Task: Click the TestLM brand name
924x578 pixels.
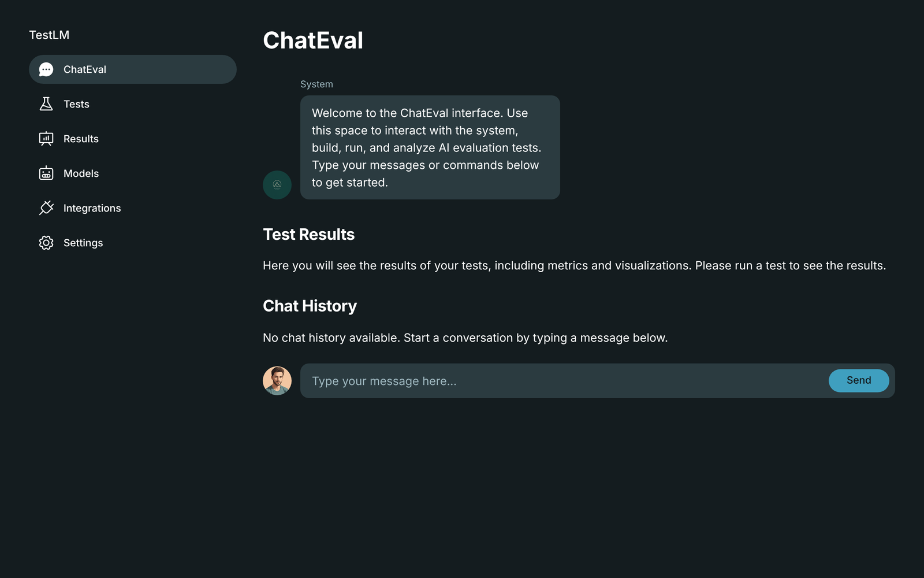Action: (49, 35)
